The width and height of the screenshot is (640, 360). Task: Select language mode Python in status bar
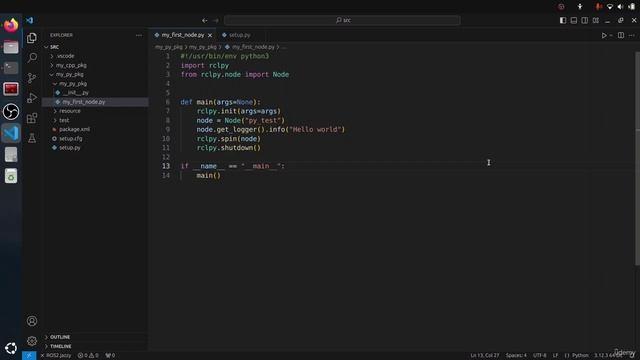tap(580, 356)
